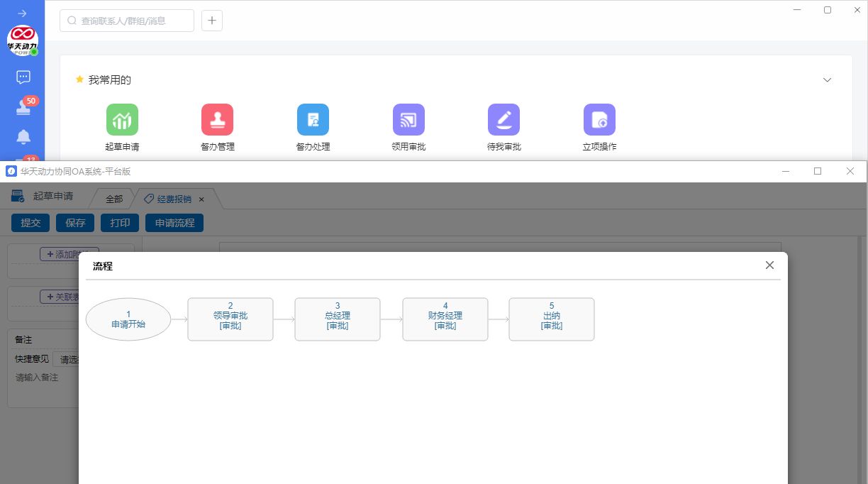Open the 起草申请 app icon

pyautogui.click(x=122, y=120)
